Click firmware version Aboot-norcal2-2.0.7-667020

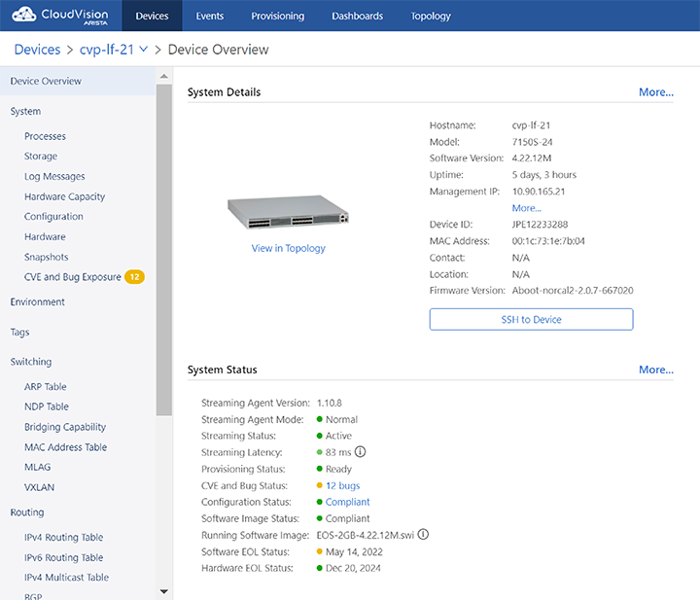pos(573,290)
